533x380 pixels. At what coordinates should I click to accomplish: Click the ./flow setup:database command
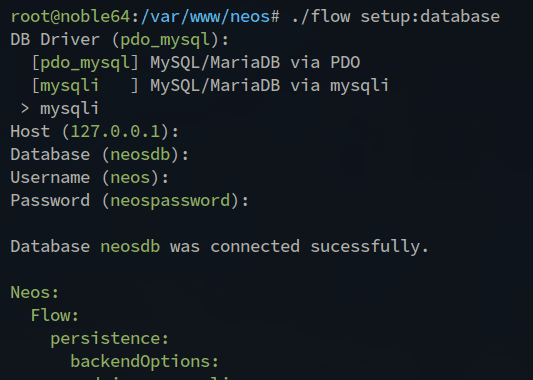pos(396,17)
